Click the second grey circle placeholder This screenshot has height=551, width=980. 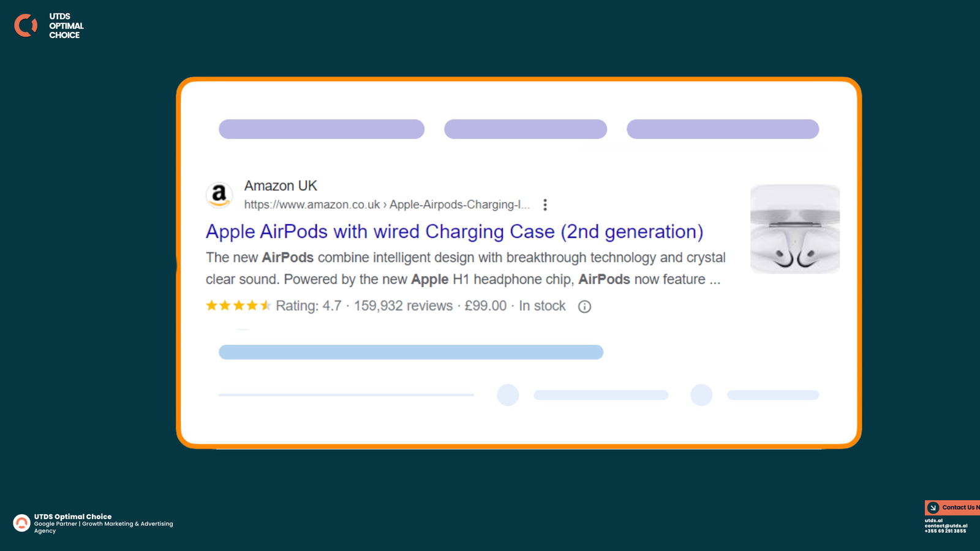(701, 395)
